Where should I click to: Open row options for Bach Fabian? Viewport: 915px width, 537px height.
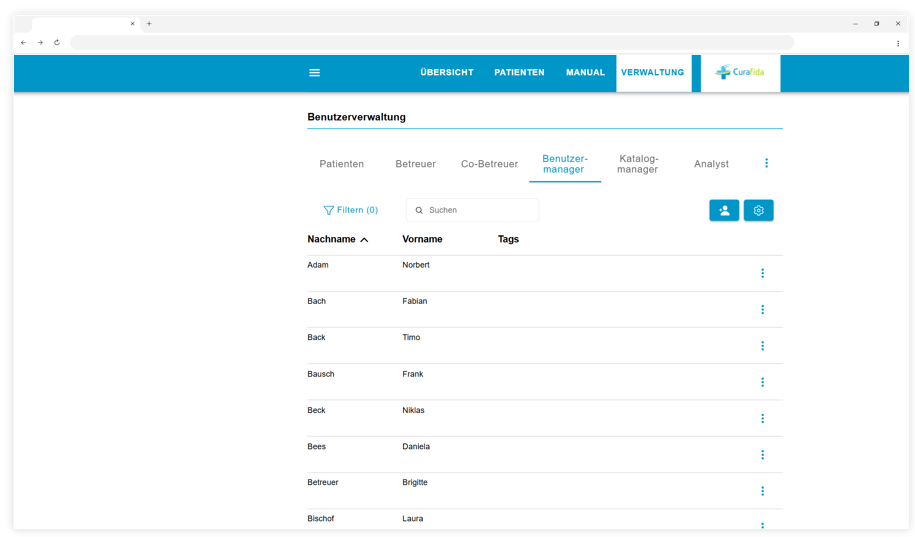coord(762,309)
